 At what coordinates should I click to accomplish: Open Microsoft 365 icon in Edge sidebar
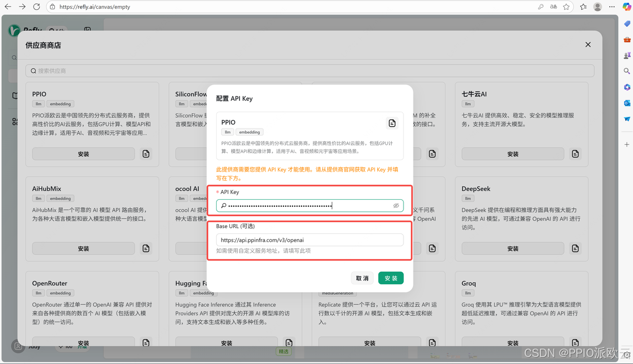627,87
